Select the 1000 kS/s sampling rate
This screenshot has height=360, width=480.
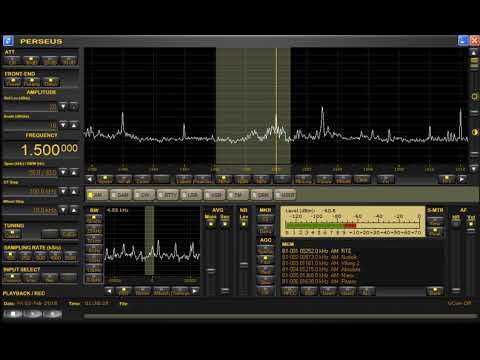55,256
